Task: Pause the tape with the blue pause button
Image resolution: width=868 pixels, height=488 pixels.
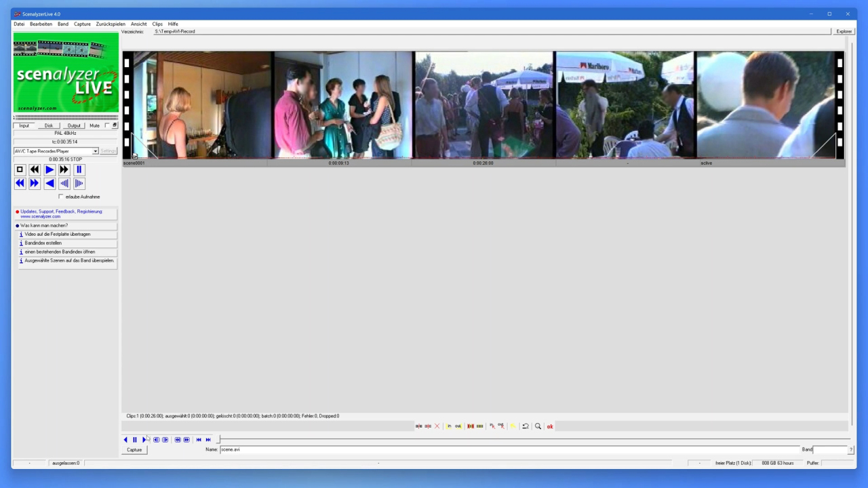Action: coord(79,169)
